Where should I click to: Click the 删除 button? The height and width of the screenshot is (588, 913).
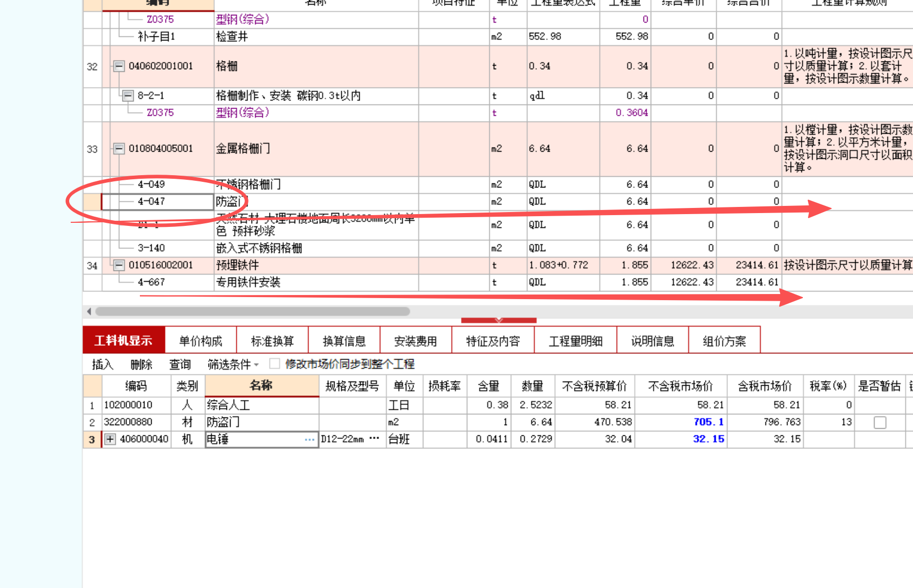pos(141,364)
